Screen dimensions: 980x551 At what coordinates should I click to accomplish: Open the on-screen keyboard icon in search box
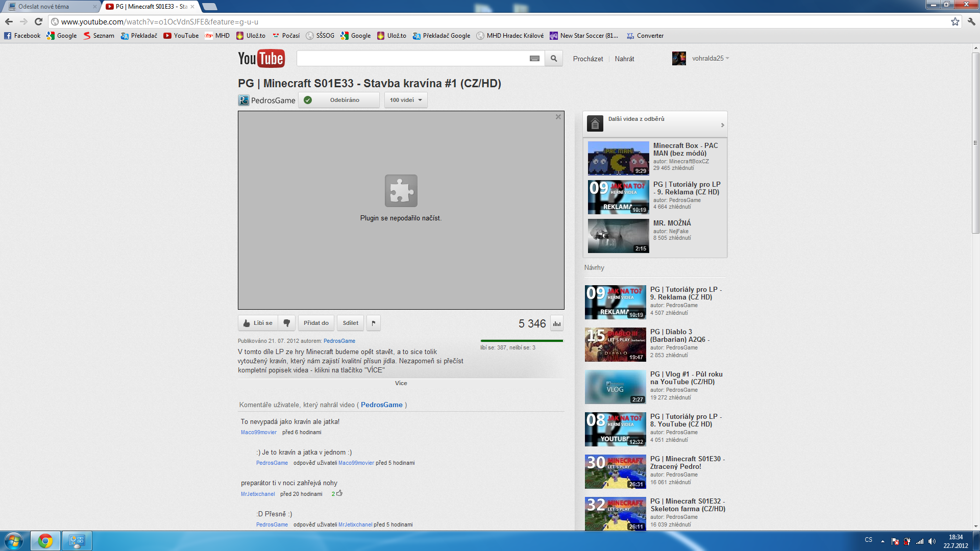click(x=534, y=59)
